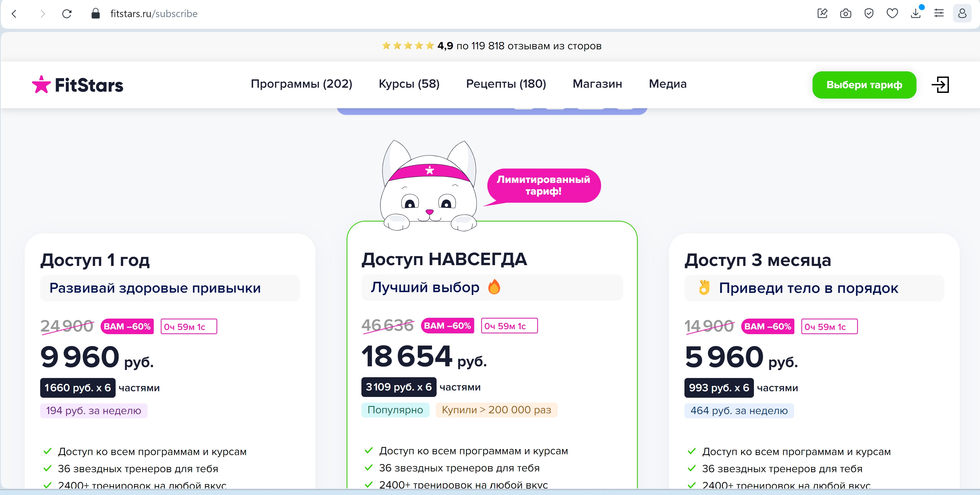Open the screenshot camera icon
This screenshot has height=495, width=980.
(x=845, y=14)
